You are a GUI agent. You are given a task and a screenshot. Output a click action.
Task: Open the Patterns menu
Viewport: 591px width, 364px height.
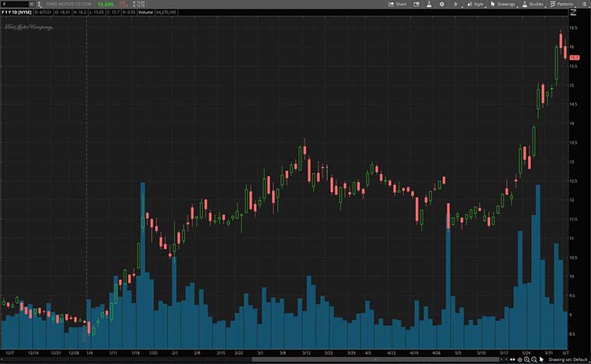(x=562, y=4)
